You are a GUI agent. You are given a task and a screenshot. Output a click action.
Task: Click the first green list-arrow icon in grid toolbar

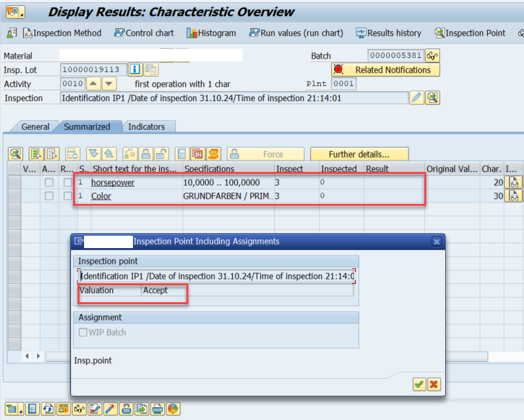[x=36, y=154]
